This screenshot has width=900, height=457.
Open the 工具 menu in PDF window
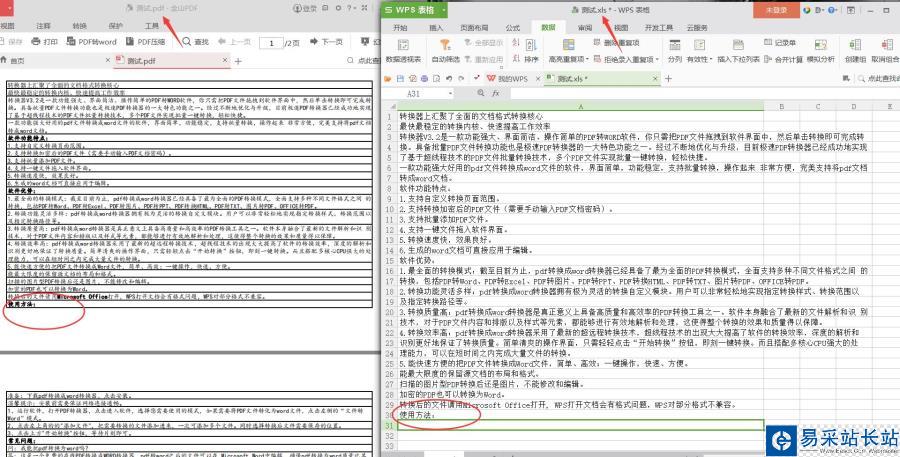coord(152,26)
